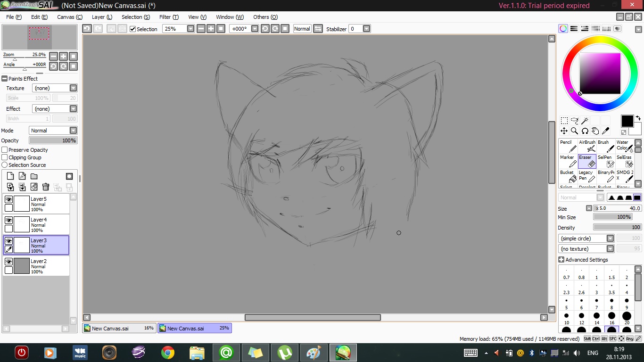Hide Layer5 using its eye icon
The height and width of the screenshot is (362, 644).
(x=8, y=200)
